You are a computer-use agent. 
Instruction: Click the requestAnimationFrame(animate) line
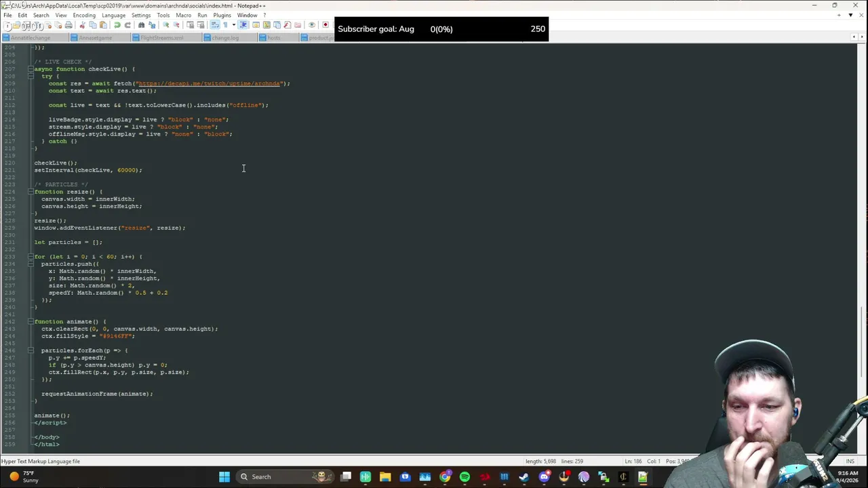click(97, 394)
